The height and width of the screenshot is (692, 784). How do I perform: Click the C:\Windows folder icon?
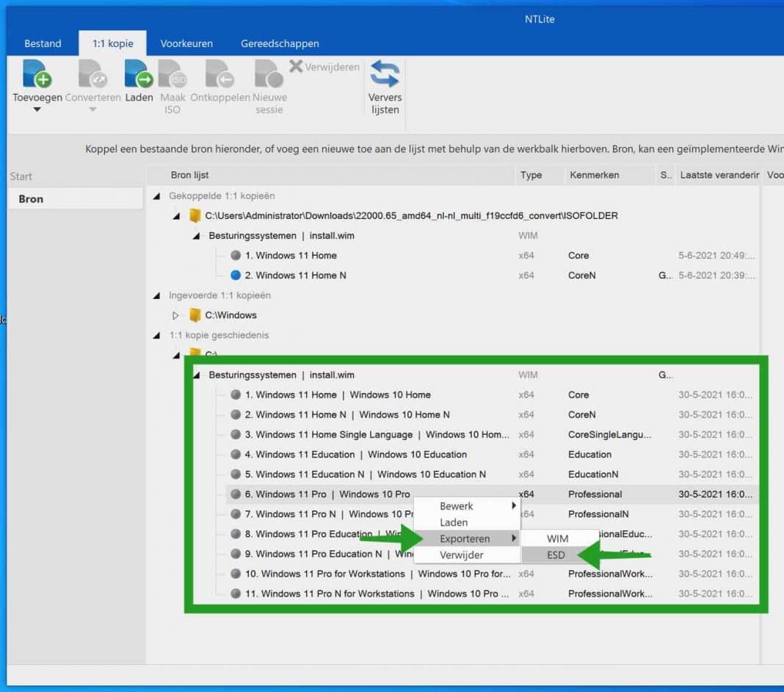195,315
